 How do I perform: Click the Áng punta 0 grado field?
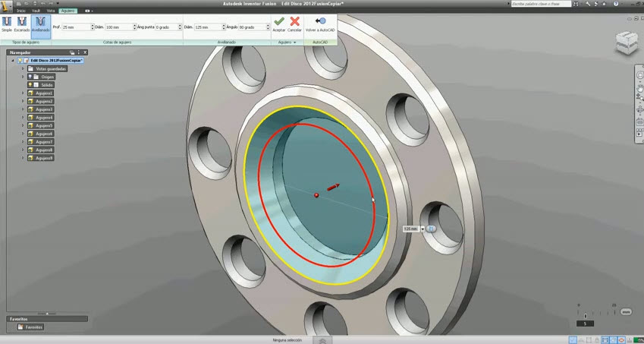coord(167,27)
